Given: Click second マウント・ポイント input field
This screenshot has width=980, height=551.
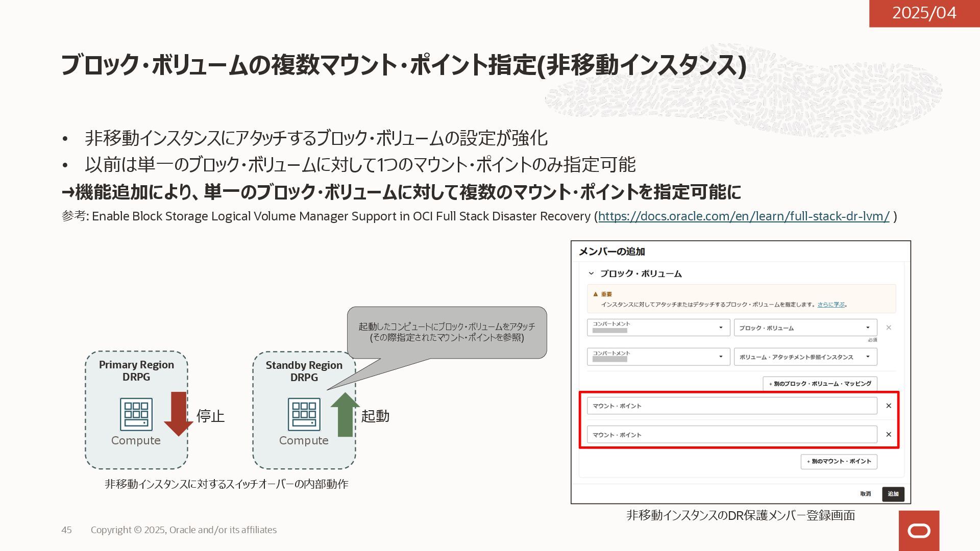Looking at the screenshot, I should tap(732, 435).
